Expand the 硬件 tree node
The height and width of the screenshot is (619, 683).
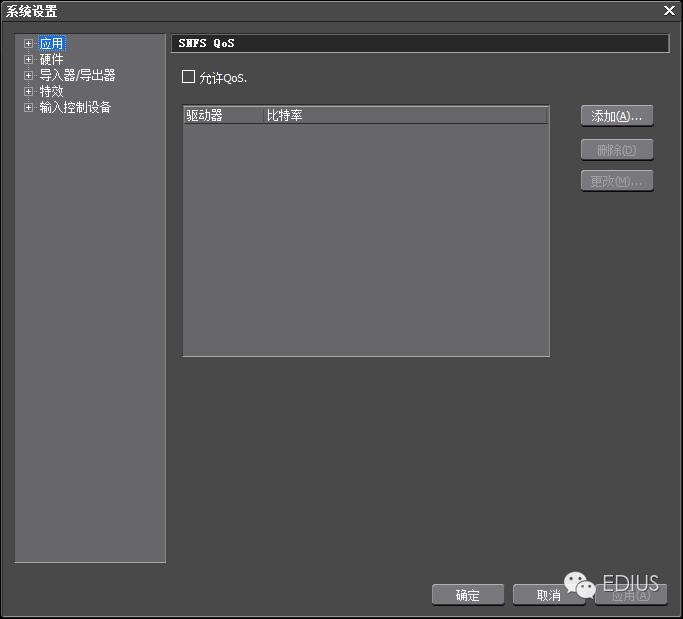pyautogui.click(x=28, y=59)
